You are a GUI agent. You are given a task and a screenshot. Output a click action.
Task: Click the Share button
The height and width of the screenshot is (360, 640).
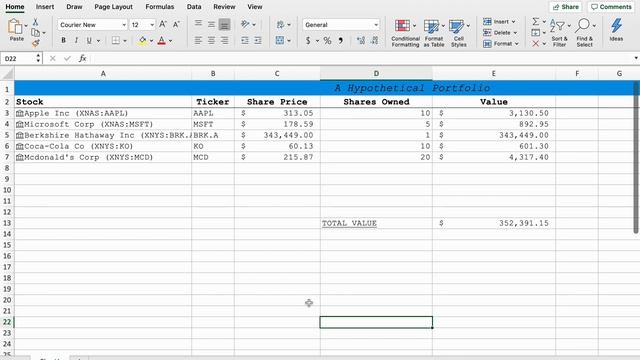click(x=566, y=7)
